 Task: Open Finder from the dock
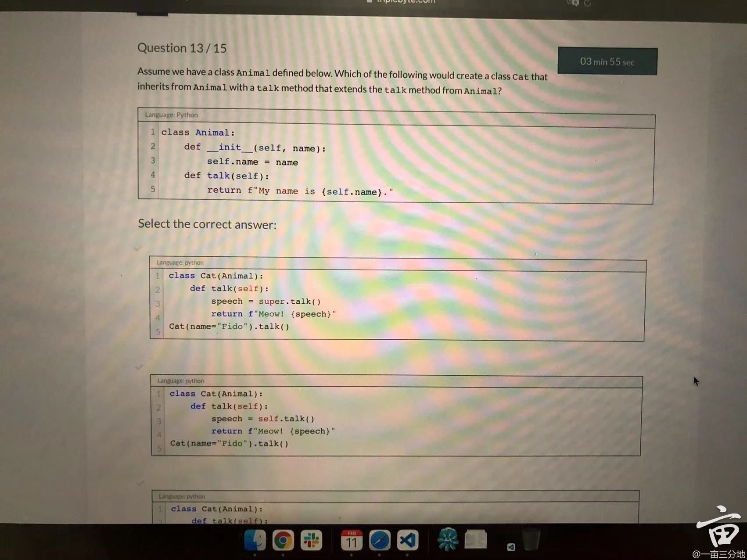coord(255,540)
